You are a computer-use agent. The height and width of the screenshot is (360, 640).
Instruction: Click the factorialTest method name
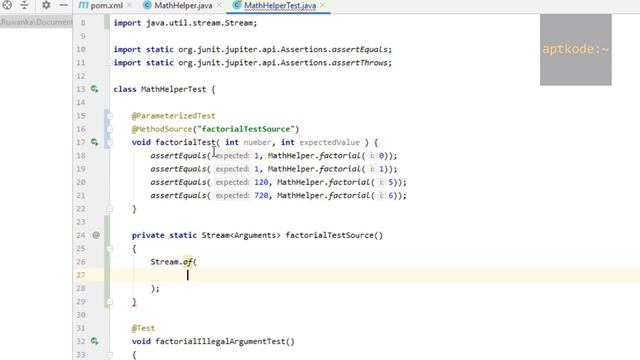[x=185, y=142]
